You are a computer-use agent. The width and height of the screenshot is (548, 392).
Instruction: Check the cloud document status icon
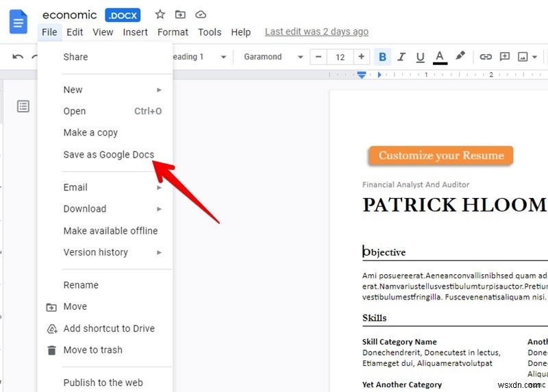(201, 14)
